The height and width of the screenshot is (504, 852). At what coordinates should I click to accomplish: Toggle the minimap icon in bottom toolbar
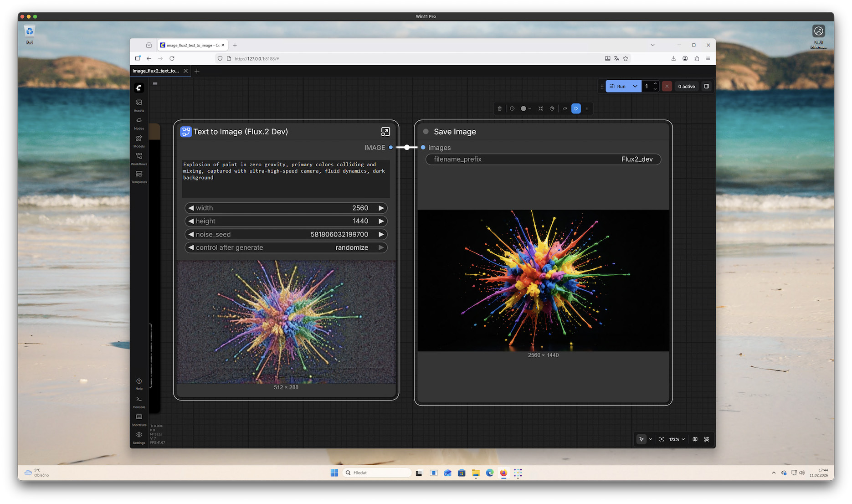(695, 439)
